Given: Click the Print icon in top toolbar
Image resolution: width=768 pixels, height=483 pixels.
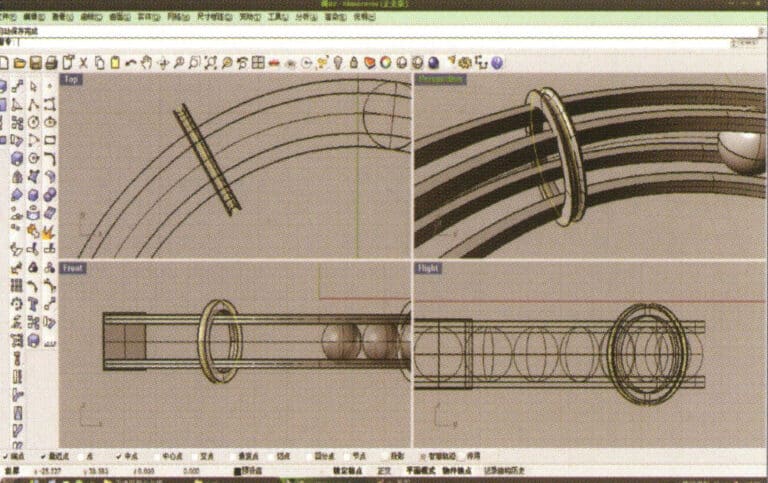Looking at the screenshot, I should click(50, 63).
